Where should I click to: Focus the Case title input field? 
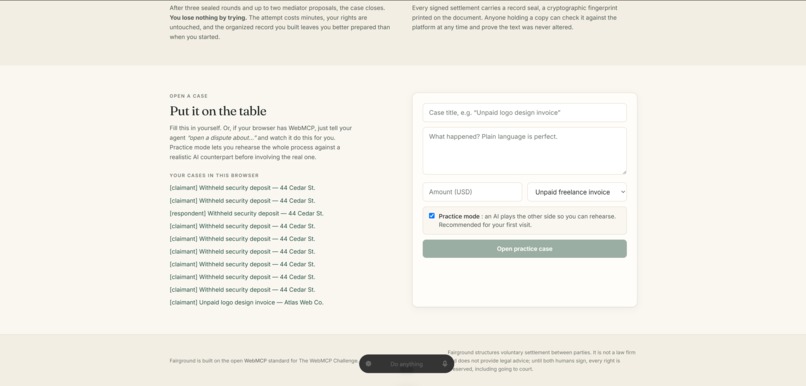click(524, 113)
